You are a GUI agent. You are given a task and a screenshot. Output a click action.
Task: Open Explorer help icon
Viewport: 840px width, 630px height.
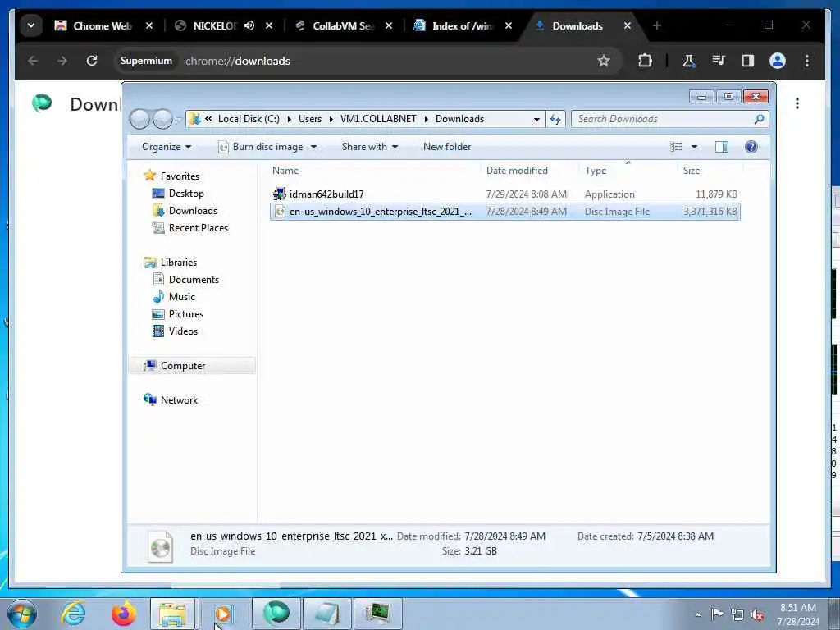(x=751, y=147)
